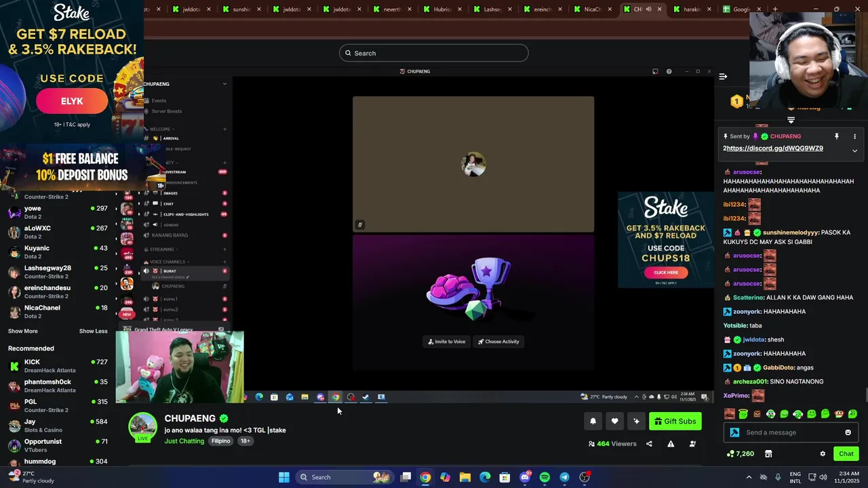This screenshot has height=488, width=868.
Task: Toggle mute on Discord voice tile
Action: [360, 224]
